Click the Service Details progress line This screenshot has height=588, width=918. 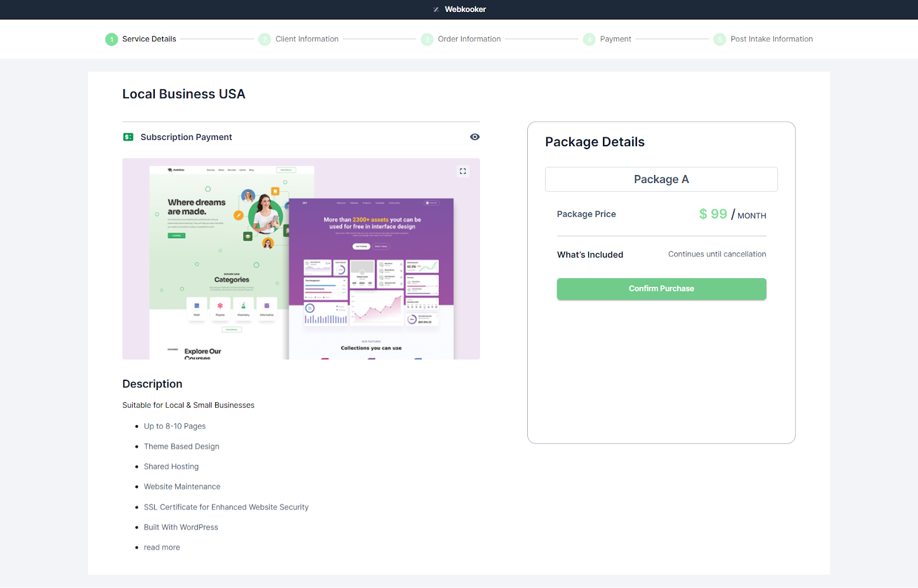217,39
